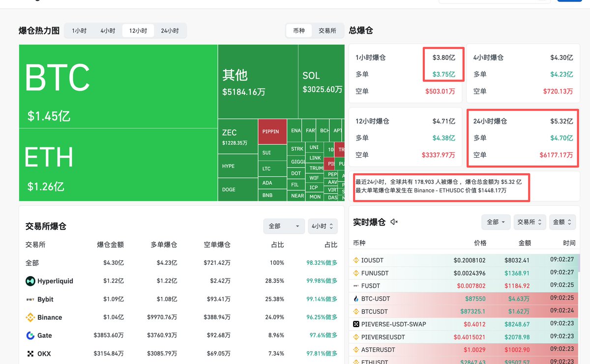The image size is (590, 364).
Task: Click the 24小时爆仓 summary card
Action: tap(523, 137)
